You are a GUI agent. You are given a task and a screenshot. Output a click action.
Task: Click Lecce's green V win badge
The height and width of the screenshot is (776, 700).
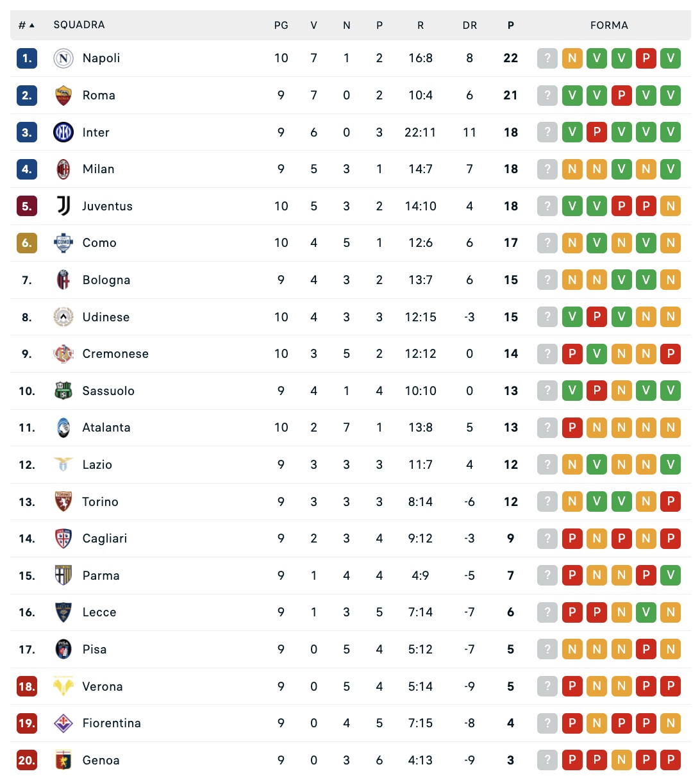pos(646,612)
